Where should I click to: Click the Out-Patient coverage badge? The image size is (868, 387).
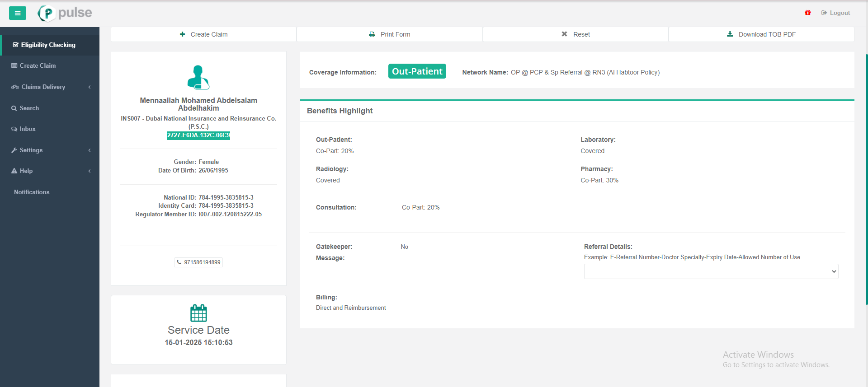[417, 71]
